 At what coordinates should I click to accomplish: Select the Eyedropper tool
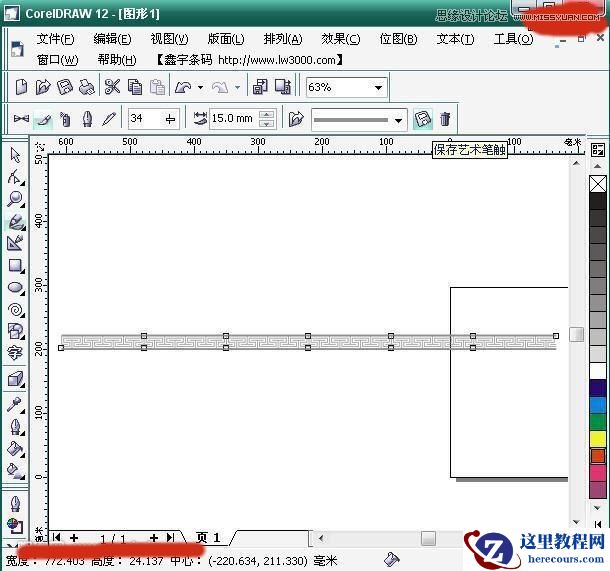[x=15, y=405]
